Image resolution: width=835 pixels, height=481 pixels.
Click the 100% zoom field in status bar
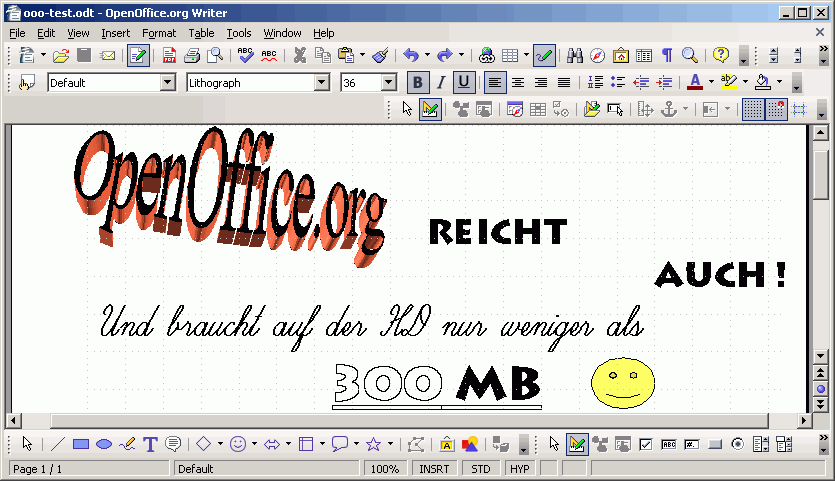tap(384, 469)
